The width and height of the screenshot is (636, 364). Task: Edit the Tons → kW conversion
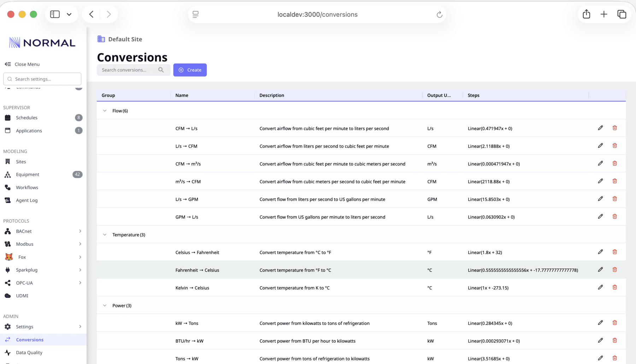pyautogui.click(x=600, y=358)
